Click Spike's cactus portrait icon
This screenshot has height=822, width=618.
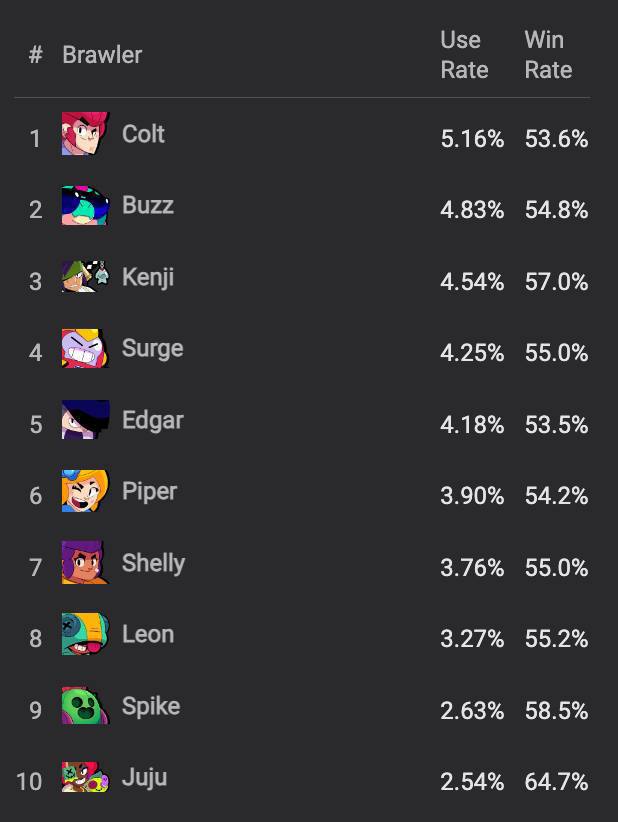(84, 706)
